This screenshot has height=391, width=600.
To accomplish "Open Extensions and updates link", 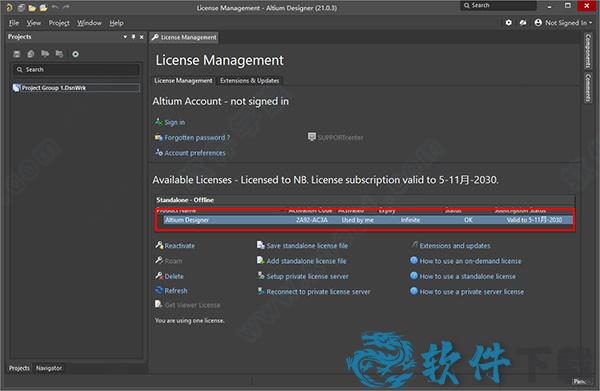I will click(455, 246).
